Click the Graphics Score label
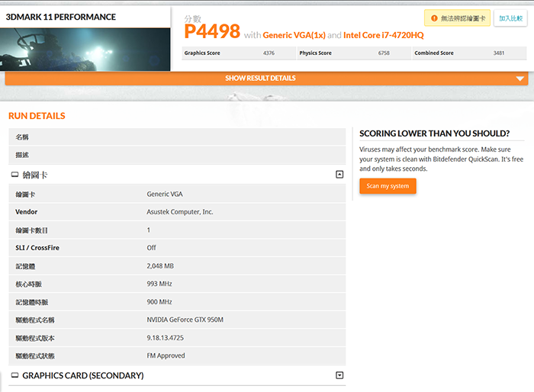Image resolution: width=534 pixels, height=392 pixels. click(x=202, y=53)
